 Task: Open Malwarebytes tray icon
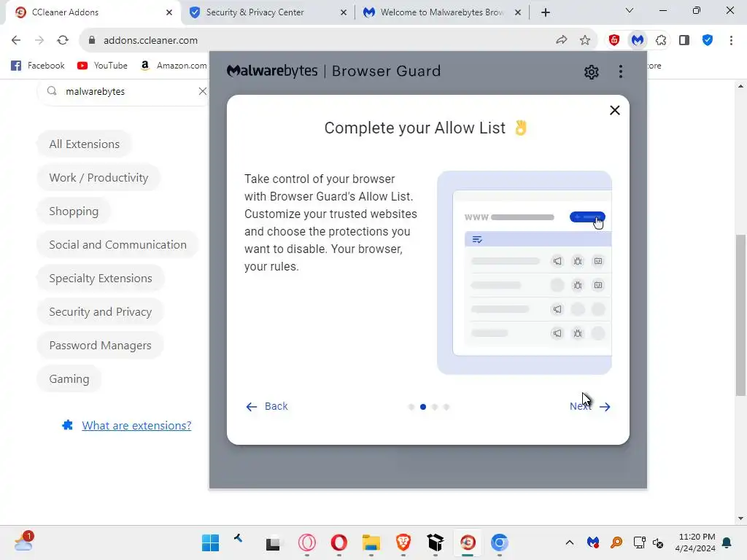[x=592, y=542]
